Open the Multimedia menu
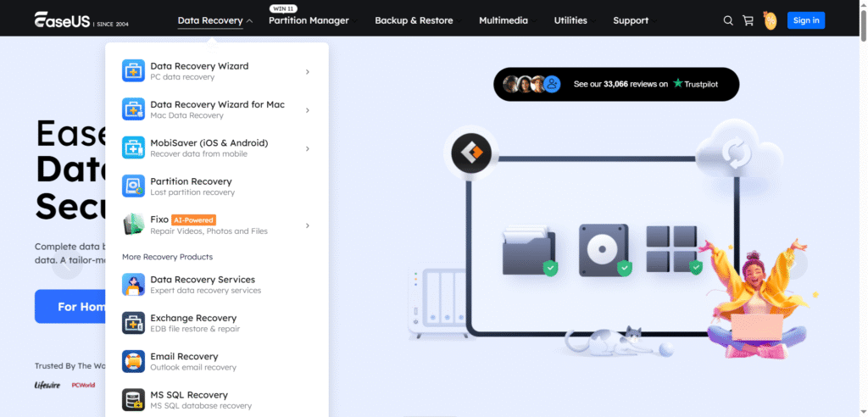This screenshot has height=417, width=868. click(x=503, y=20)
